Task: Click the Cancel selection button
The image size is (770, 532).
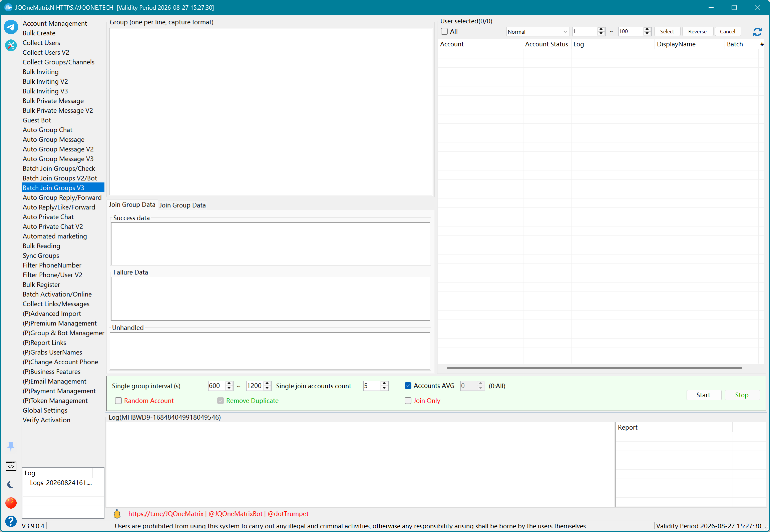Action: pos(728,32)
